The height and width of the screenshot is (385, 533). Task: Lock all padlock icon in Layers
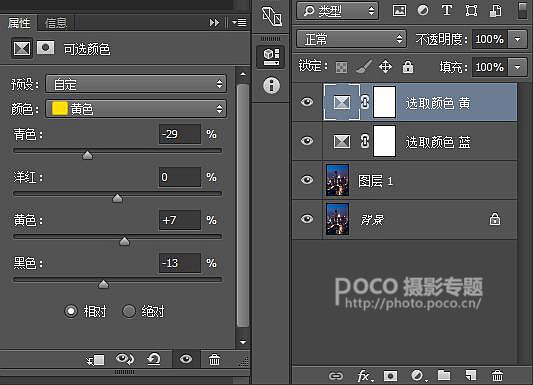coord(408,67)
